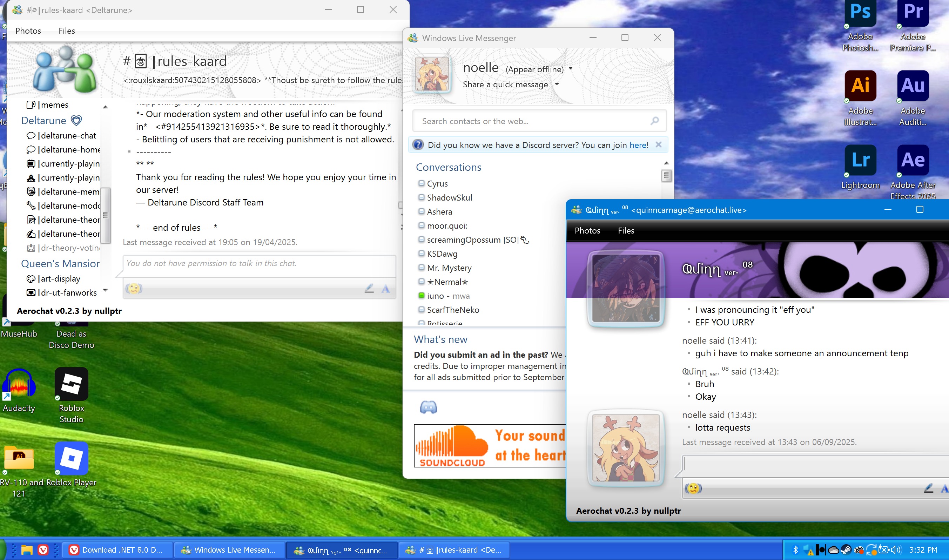
Task: Click the handwriting pen icon in rules-kaard window
Action: point(369,289)
